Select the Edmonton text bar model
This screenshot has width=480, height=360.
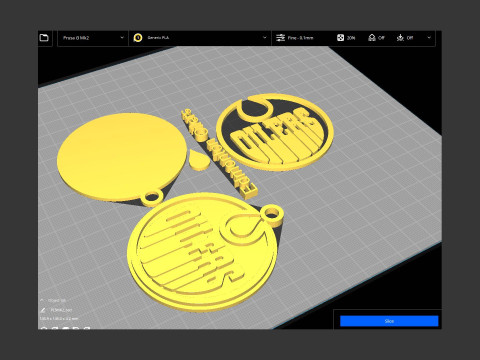click(x=220, y=155)
